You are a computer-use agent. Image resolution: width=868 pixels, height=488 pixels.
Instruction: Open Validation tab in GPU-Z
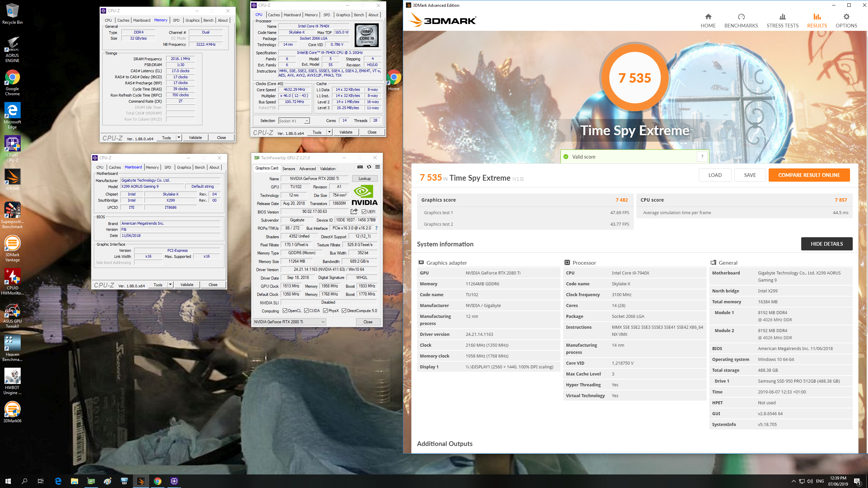pos(328,168)
